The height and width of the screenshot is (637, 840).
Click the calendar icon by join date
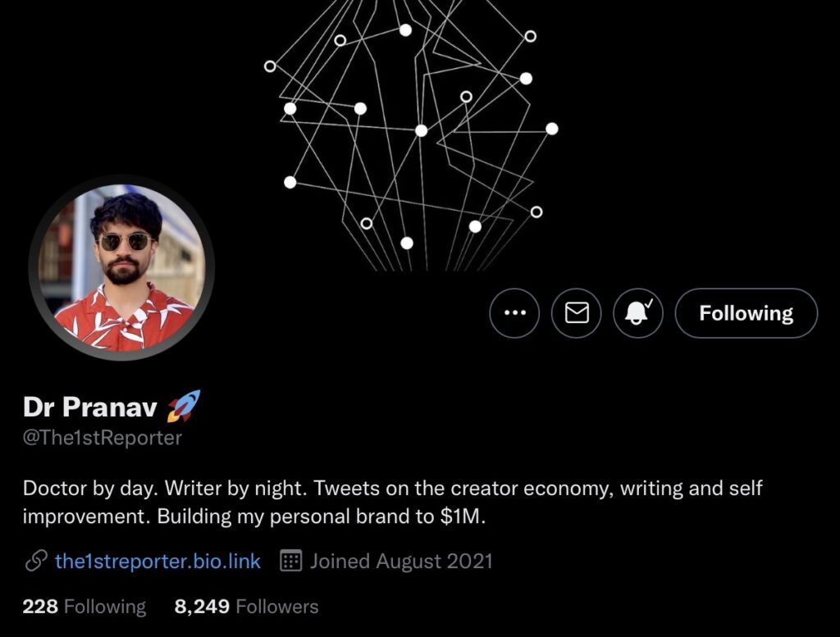tap(290, 562)
